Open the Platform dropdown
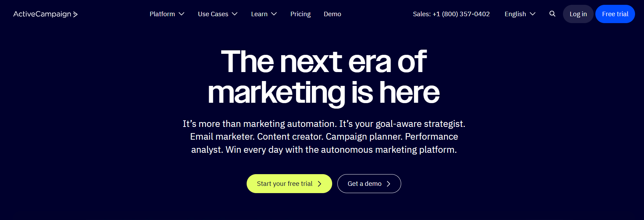644x220 pixels. point(162,14)
